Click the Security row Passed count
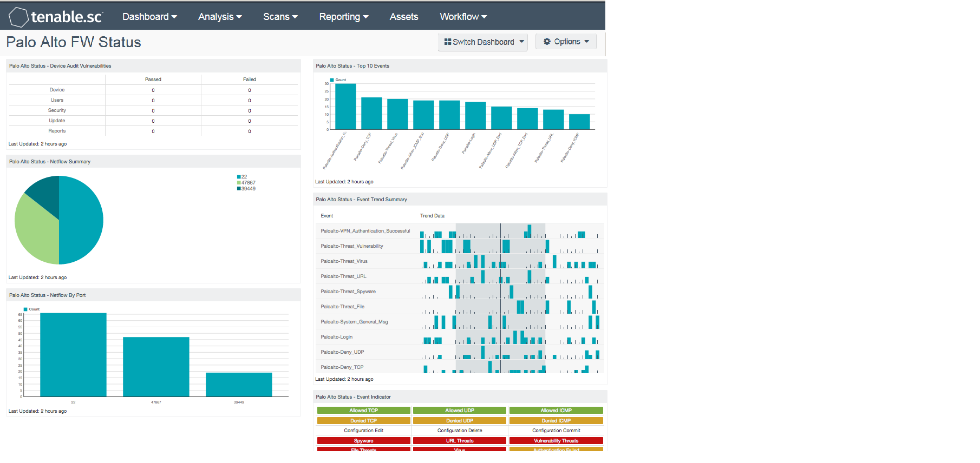 (153, 111)
